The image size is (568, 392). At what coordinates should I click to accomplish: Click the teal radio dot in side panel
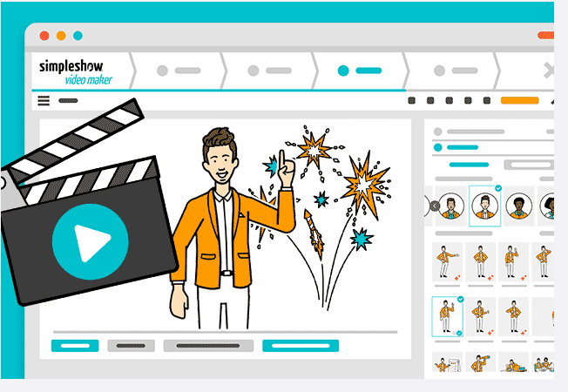point(438,147)
